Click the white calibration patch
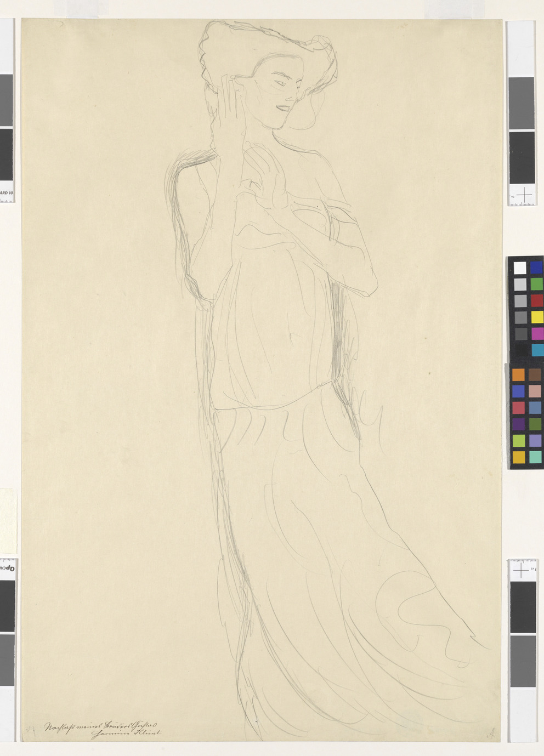544x756 pixels. (520, 268)
